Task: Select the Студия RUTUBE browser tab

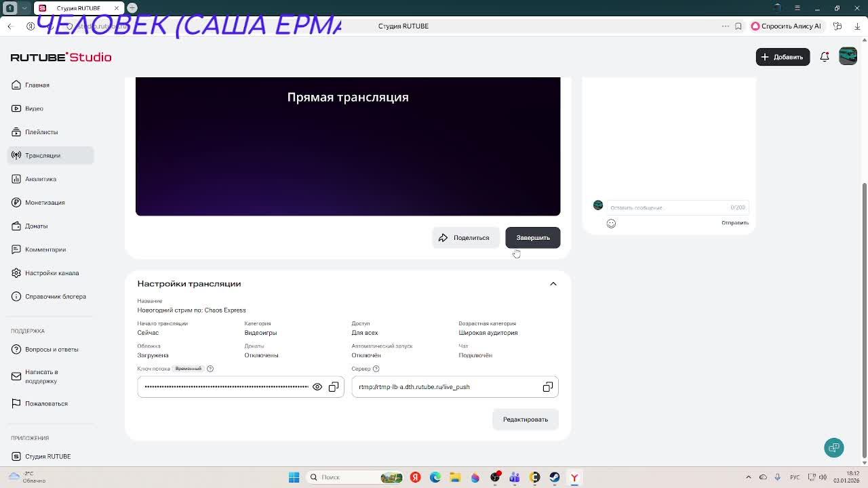Action: click(x=78, y=8)
